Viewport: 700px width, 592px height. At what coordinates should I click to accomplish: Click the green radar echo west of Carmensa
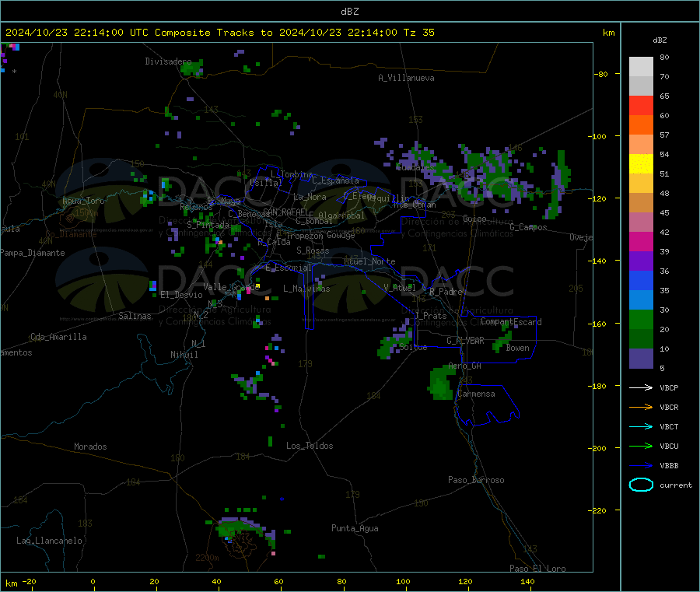(x=442, y=383)
